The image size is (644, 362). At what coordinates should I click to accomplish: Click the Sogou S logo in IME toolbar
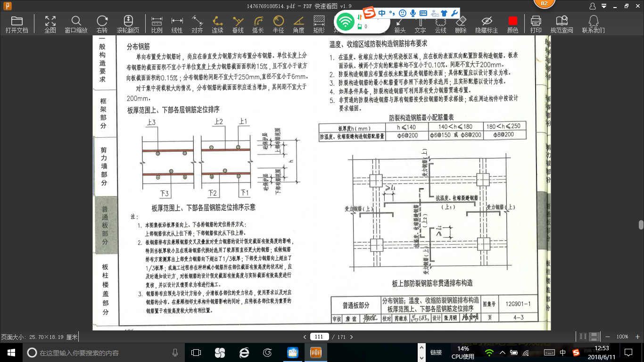[370, 13]
